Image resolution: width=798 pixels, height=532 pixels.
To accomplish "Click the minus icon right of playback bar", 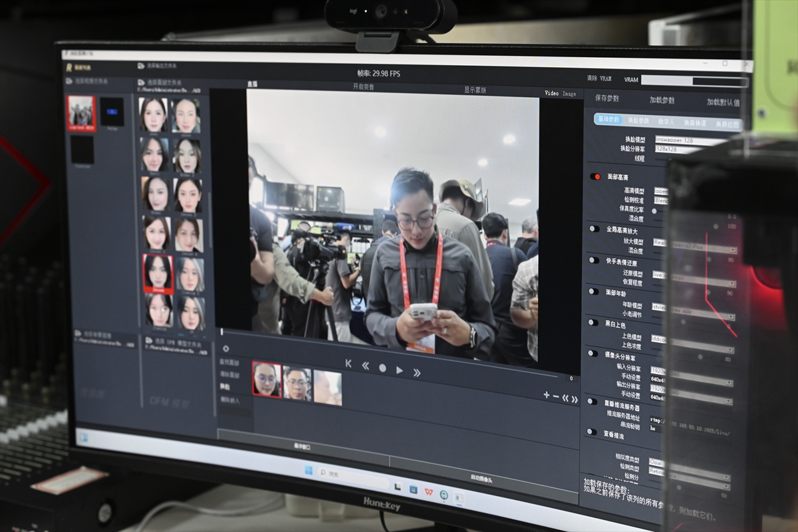I will pyautogui.click(x=556, y=396).
